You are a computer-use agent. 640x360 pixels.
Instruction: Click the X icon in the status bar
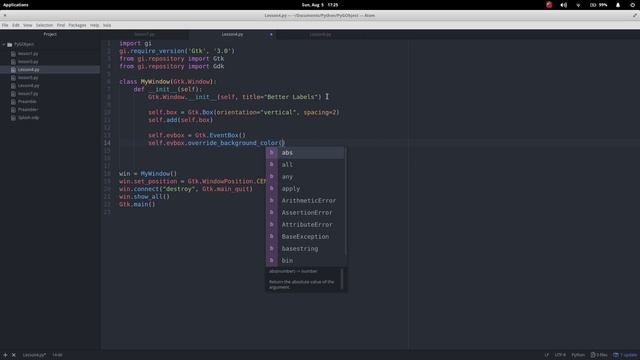tap(13, 355)
